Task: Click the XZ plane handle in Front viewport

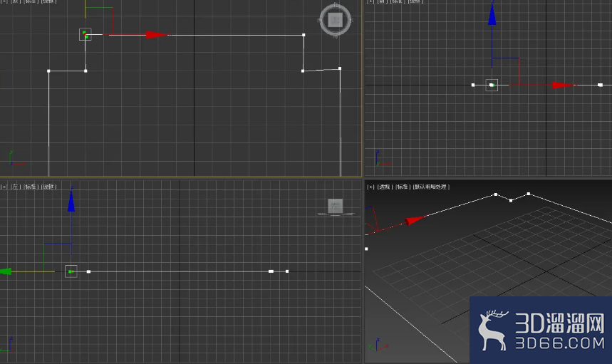Action: (505, 71)
